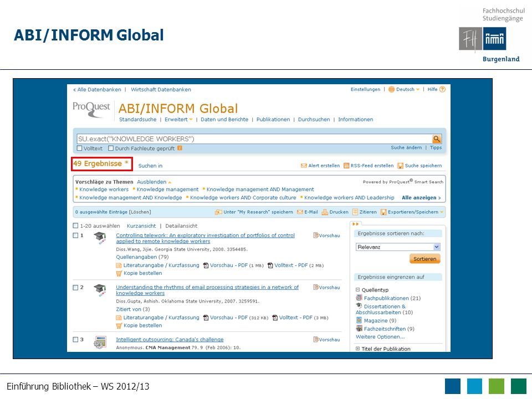Click the magazine icon for result 3
Viewport: 532px width, 399px height.
tap(100, 342)
